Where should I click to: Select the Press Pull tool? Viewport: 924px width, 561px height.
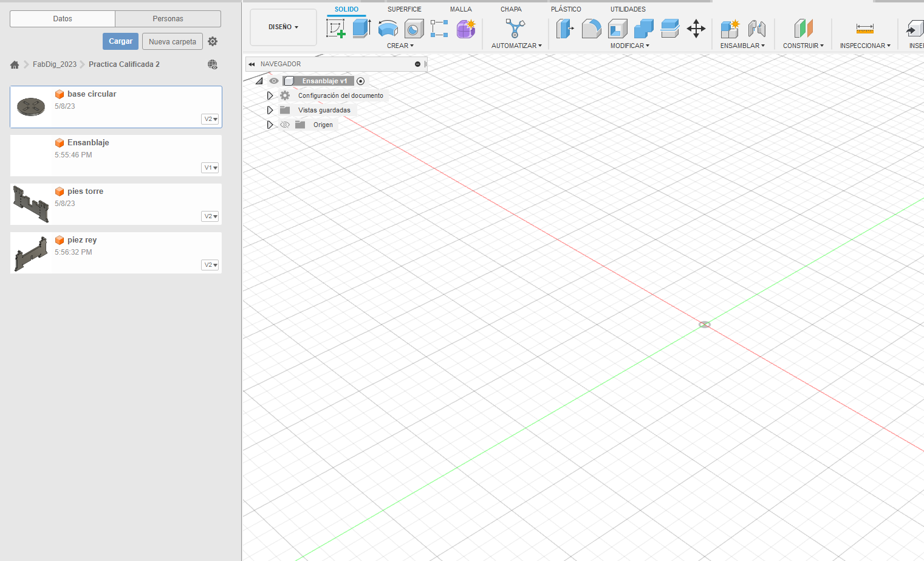pos(565,28)
